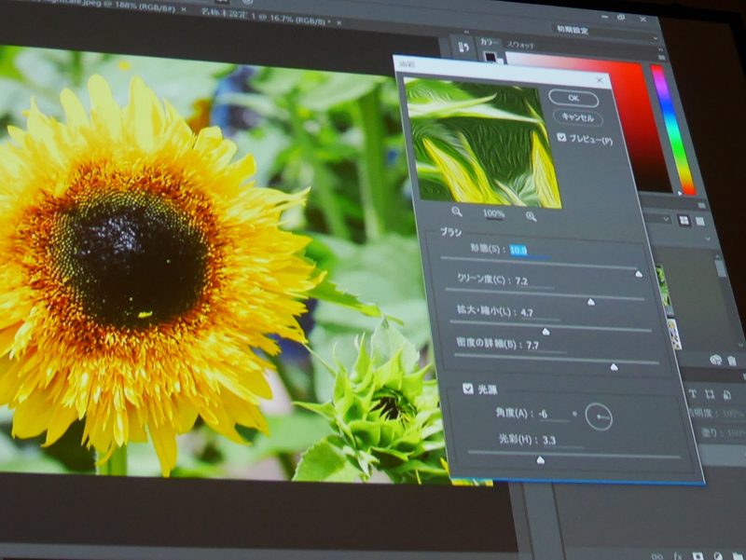The width and height of the screenshot is (746, 560).
Task: Open the History panel icon beside Color tab
Action: (463, 47)
